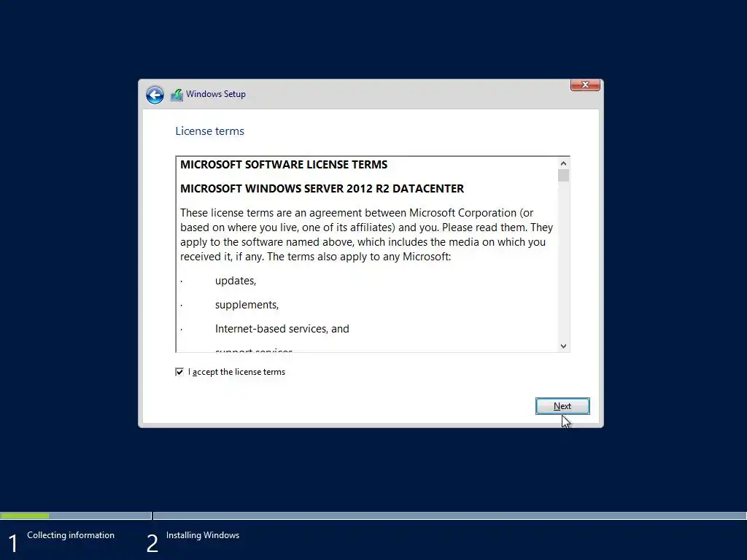
Task: Click the setup progress bar
Action: coord(373,516)
